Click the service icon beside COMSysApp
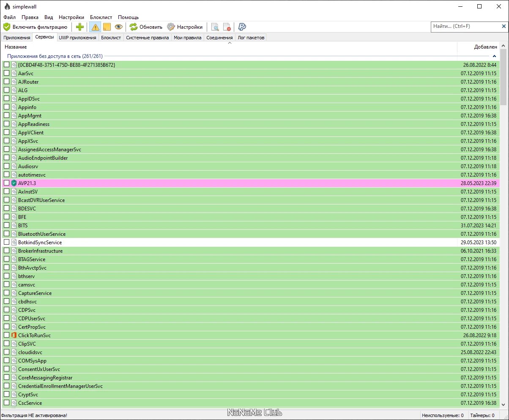 click(14, 360)
